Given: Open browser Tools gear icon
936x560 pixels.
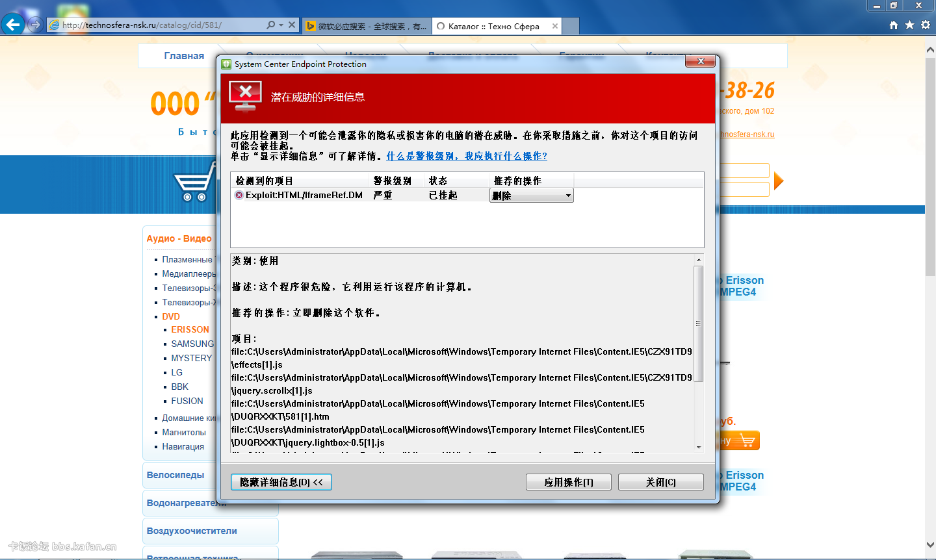Looking at the screenshot, I should pos(926,25).
